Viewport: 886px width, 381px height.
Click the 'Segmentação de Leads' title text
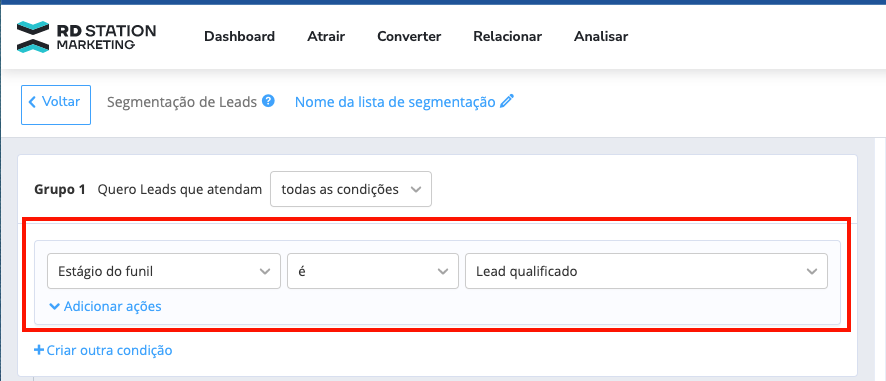click(x=182, y=102)
